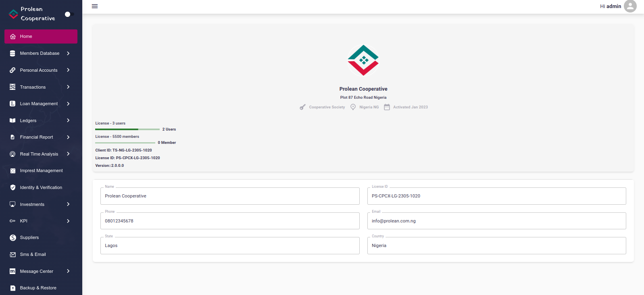Screen dimensions: 644x295
Task: Click Version::2.0.0.0 text
Action: coord(110,166)
